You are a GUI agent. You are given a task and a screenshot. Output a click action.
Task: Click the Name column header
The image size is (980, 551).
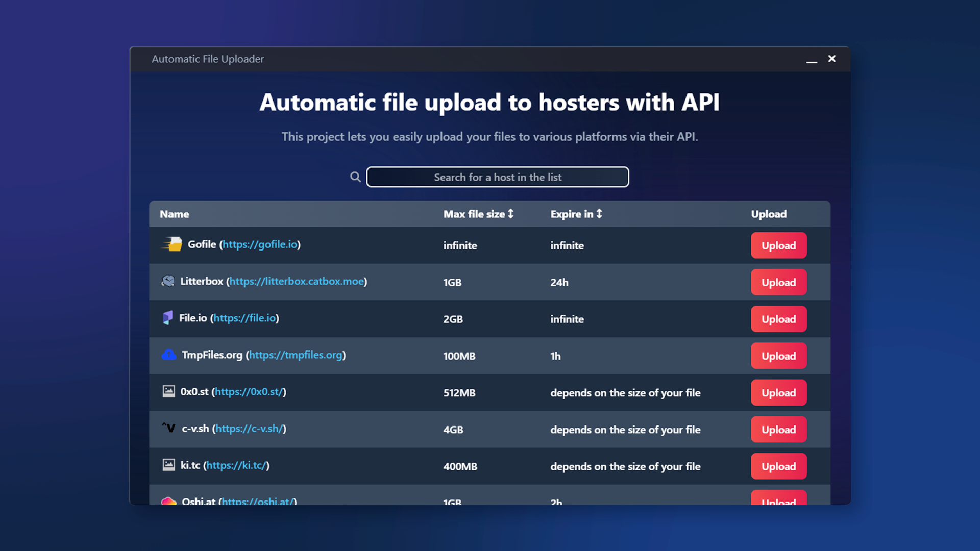point(175,214)
